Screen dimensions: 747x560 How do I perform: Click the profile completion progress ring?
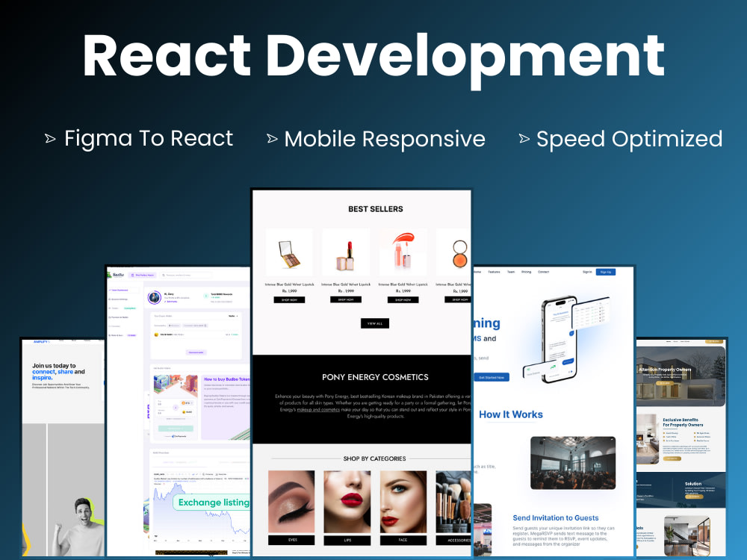click(153, 297)
